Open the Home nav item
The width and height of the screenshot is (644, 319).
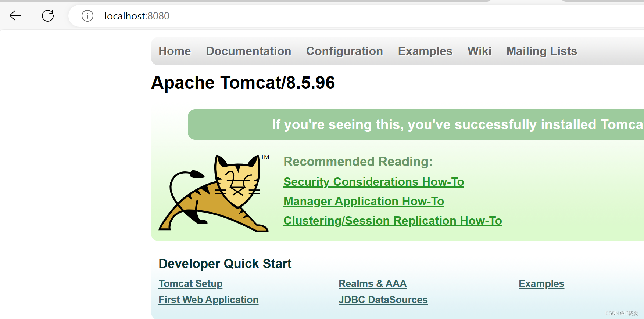coord(175,51)
